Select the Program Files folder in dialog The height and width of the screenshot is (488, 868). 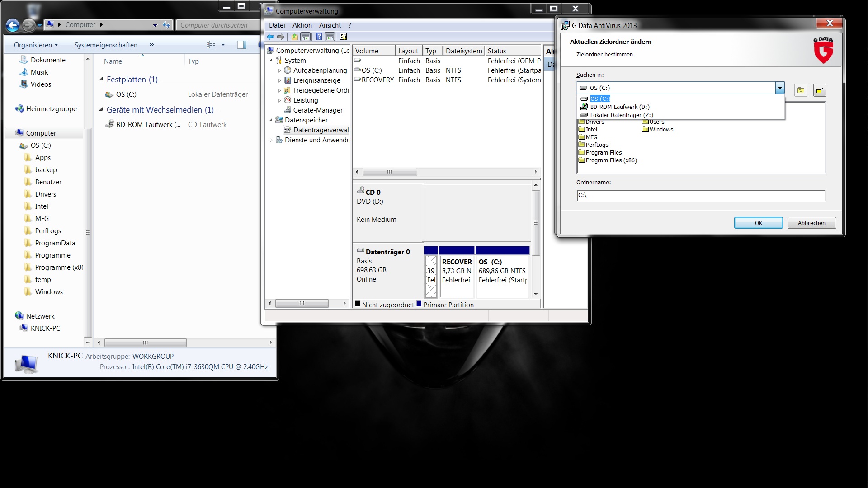click(x=600, y=153)
